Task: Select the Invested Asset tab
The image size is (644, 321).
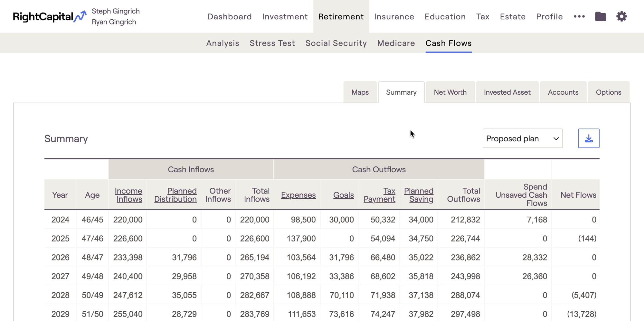Action: coord(507,92)
